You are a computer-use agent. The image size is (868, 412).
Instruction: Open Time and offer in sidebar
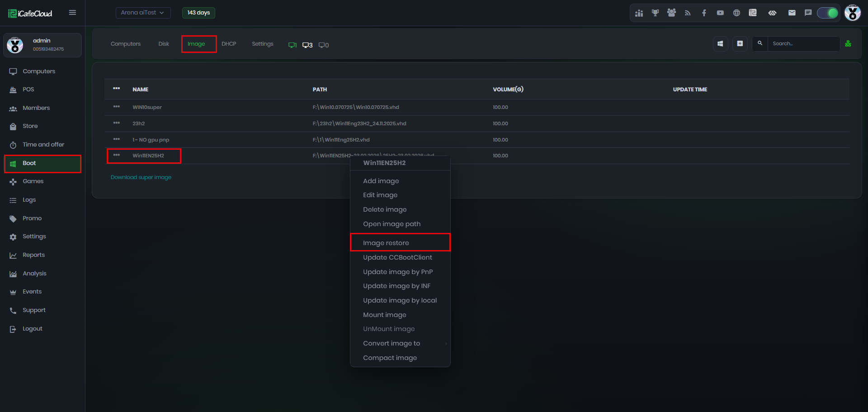pyautogui.click(x=42, y=145)
